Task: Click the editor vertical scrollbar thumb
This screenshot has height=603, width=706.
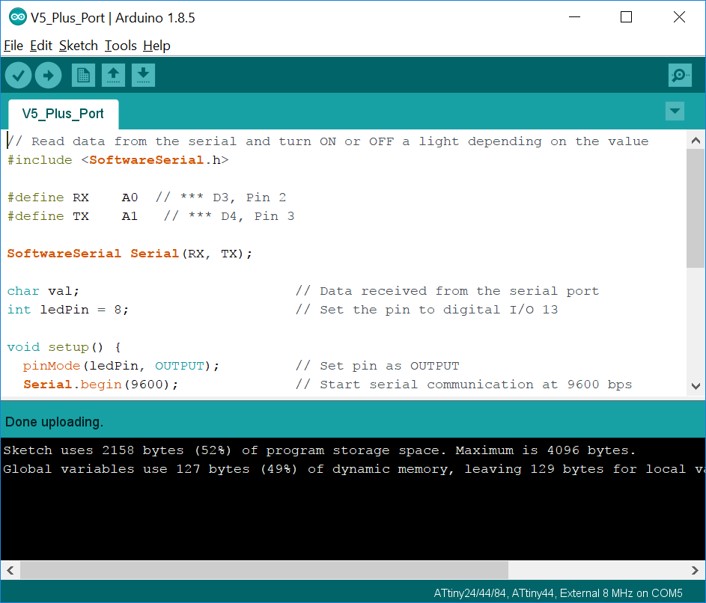Action: click(x=696, y=209)
